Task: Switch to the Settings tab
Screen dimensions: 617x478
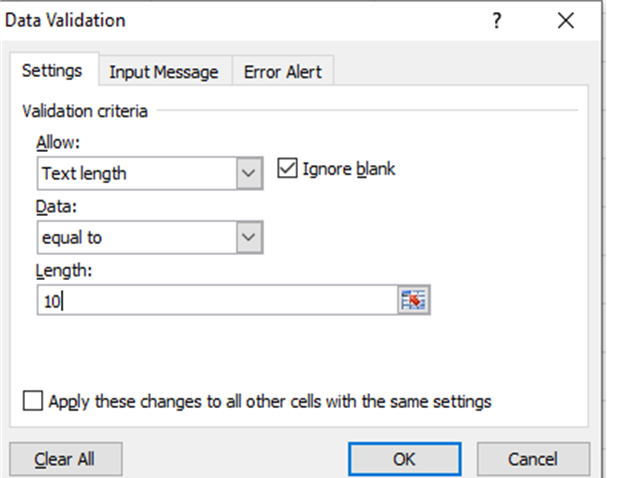Action: click(51, 72)
